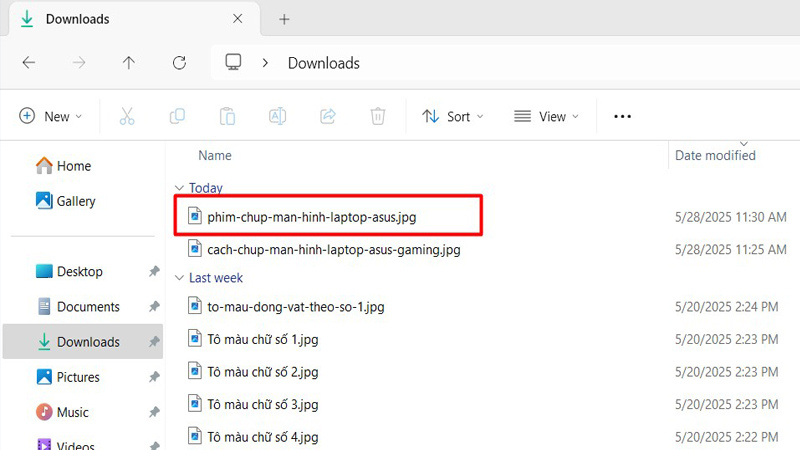This screenshot has width=800, height=450.
Task: Refresh the Downloads folder view
Action: 179,63
